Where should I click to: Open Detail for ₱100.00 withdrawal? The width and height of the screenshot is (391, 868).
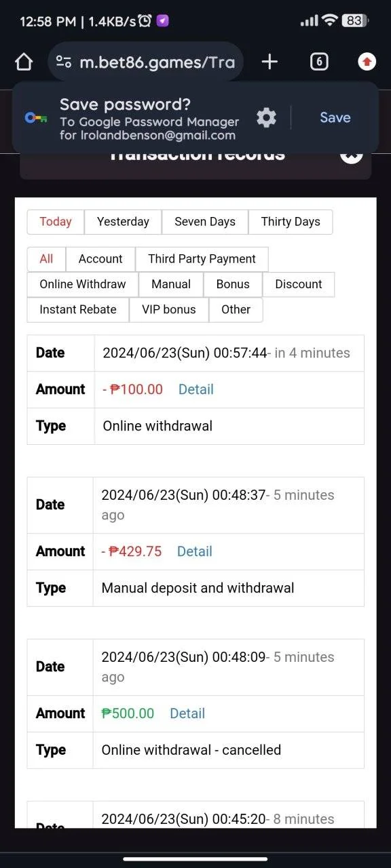(195, 389)
